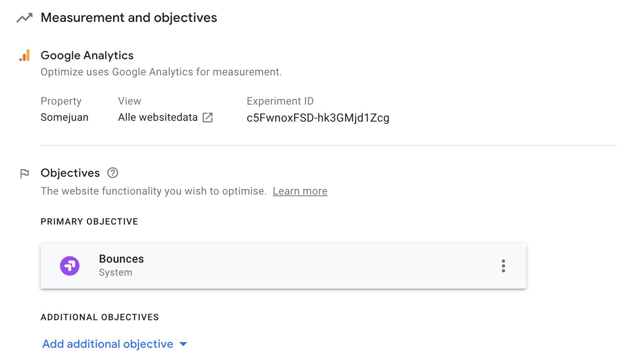Expand the Add additional objective dropdown
Viewport: 617px width, 364px height.
pos(115,344)
